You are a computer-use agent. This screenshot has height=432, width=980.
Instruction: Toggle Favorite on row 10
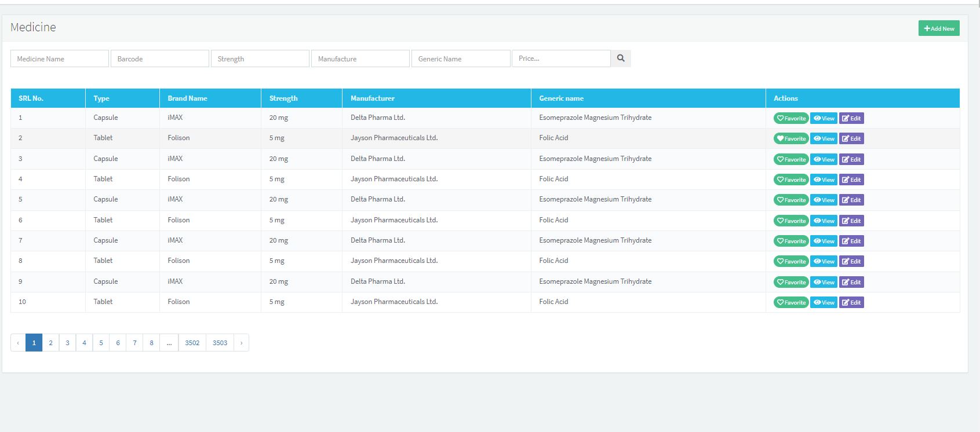(790, 302)
